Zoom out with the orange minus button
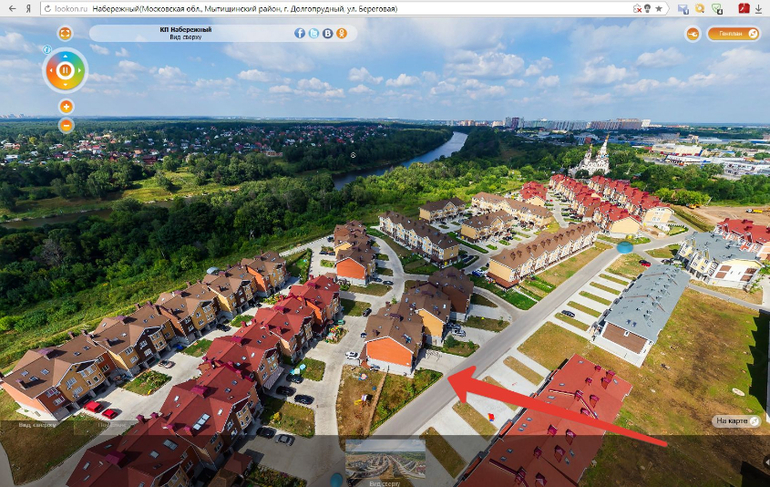The image size is (770, 487). click(66, 125)
